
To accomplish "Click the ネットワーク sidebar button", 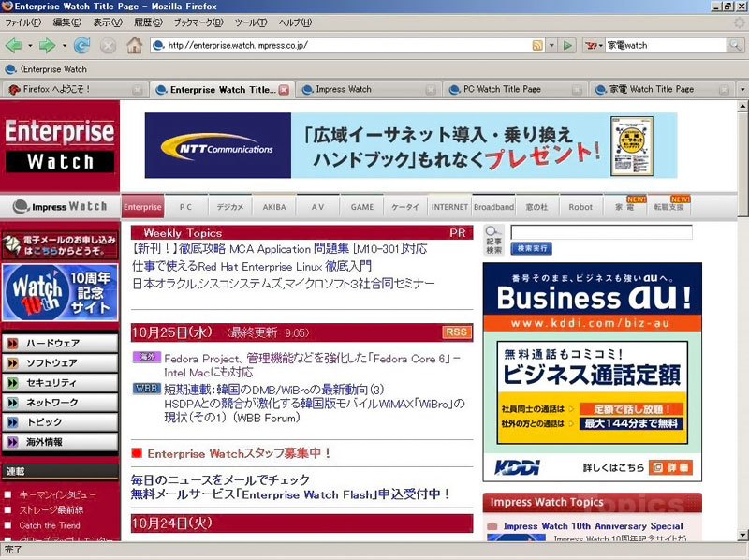I will [60, 403].
